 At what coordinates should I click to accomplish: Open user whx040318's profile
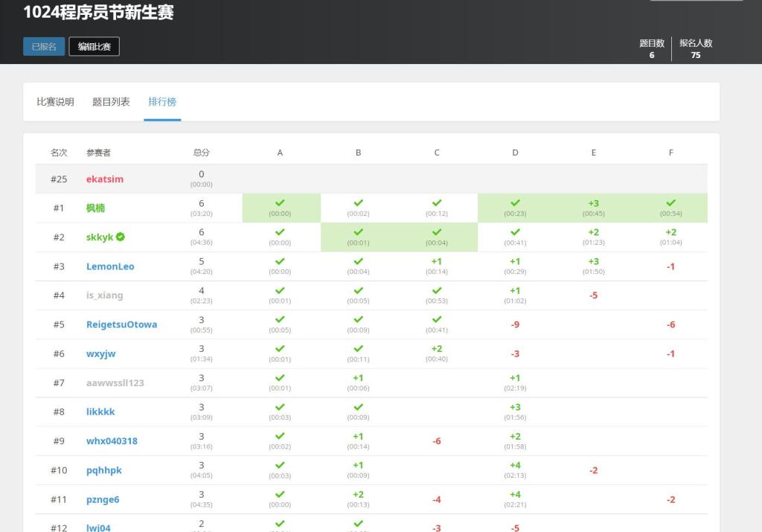[x=112, y=441]
